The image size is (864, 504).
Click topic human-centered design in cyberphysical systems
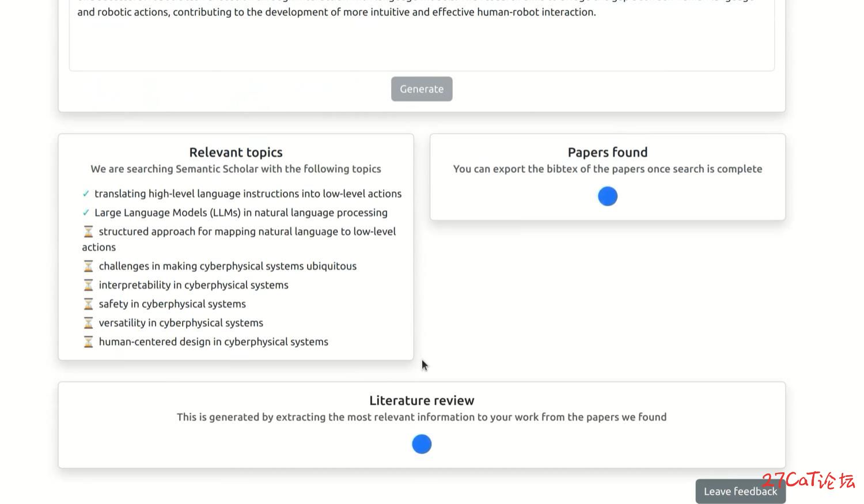(x=214, y=342)
